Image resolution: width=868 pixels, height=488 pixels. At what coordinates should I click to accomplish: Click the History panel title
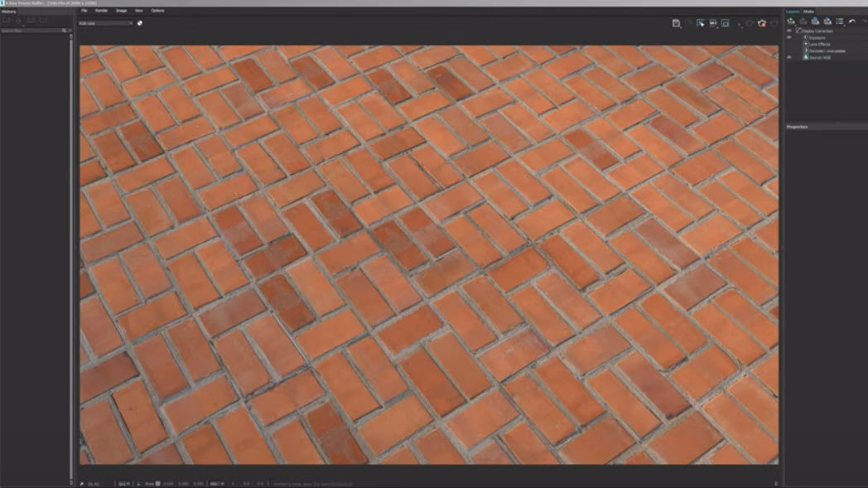[9, 11]
